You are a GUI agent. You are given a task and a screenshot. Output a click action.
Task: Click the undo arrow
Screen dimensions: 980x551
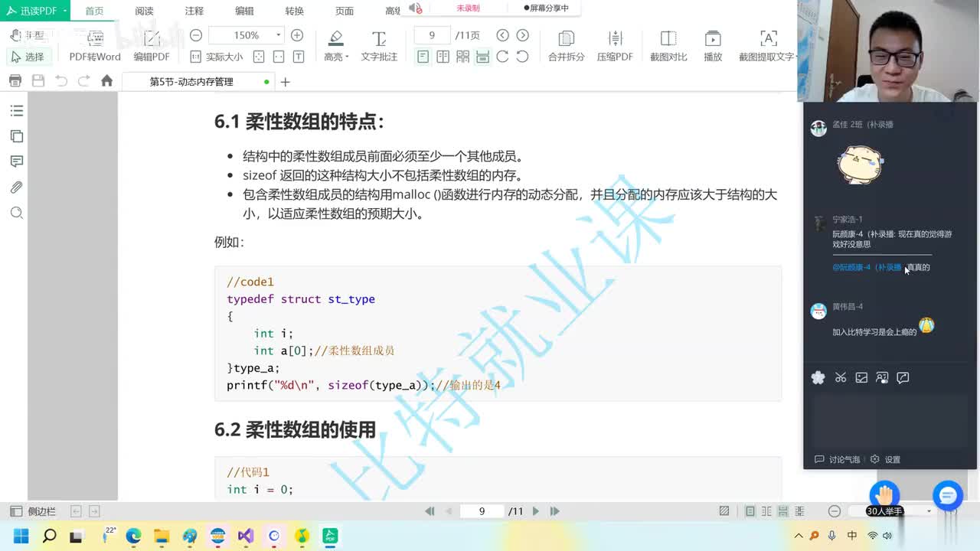click(x=61, y=81)
